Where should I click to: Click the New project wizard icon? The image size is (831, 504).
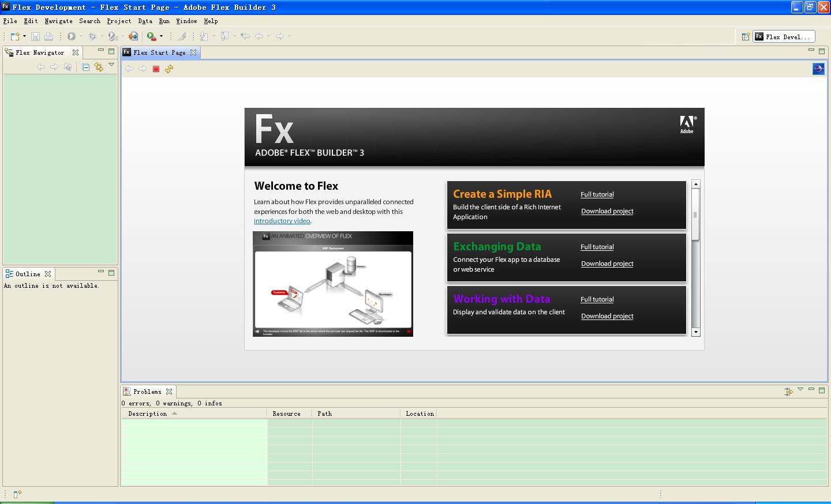click(15, 36)
